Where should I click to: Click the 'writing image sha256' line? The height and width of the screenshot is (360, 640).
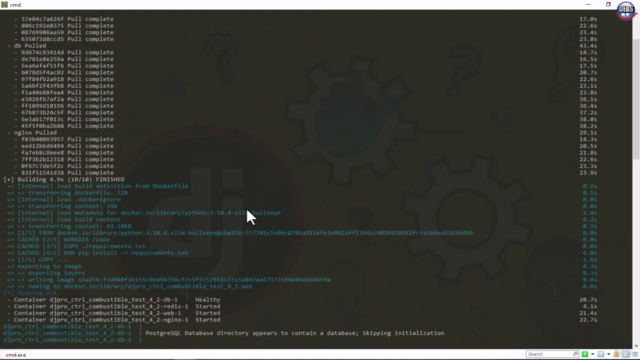coord(169,280)
